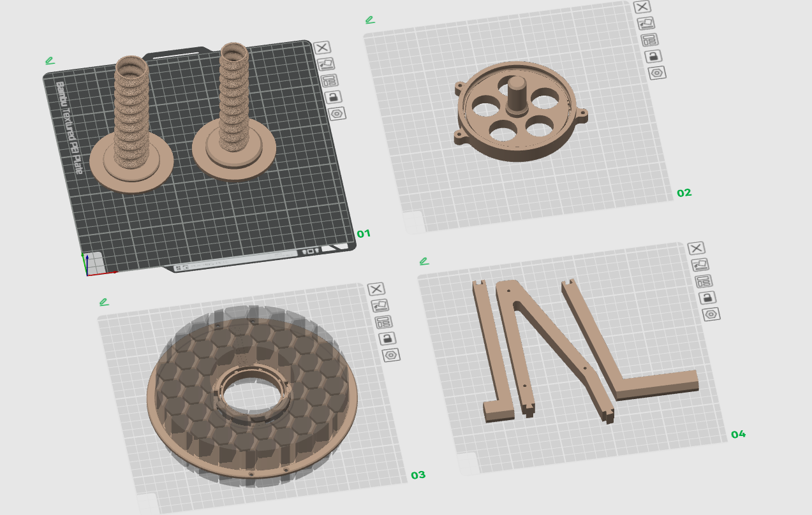
Task: Remove plate 01 using its X icon
Action: 322,47
